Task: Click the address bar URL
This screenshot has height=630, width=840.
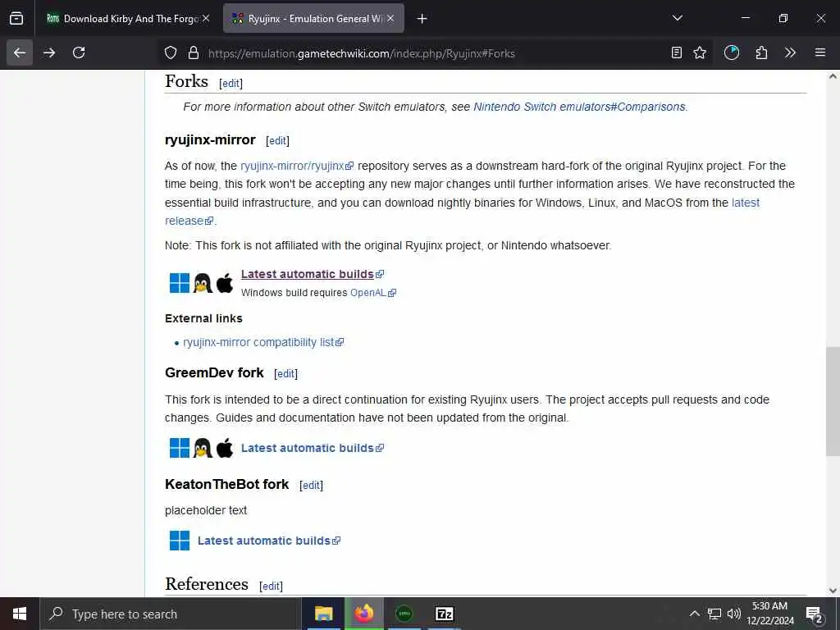Action: pyautogui.click(x=362, y=53)
